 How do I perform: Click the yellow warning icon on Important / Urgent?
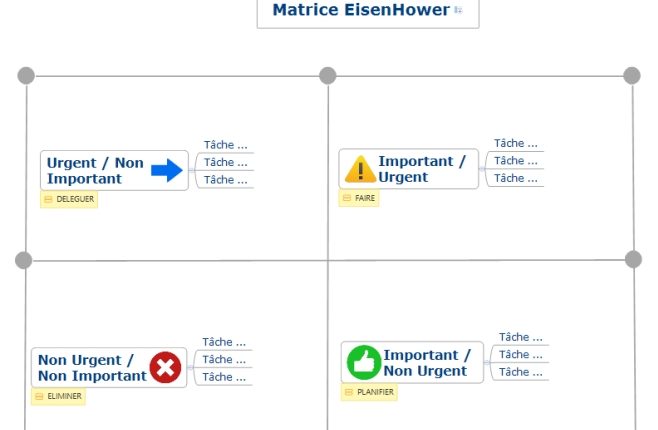point(360,170)
